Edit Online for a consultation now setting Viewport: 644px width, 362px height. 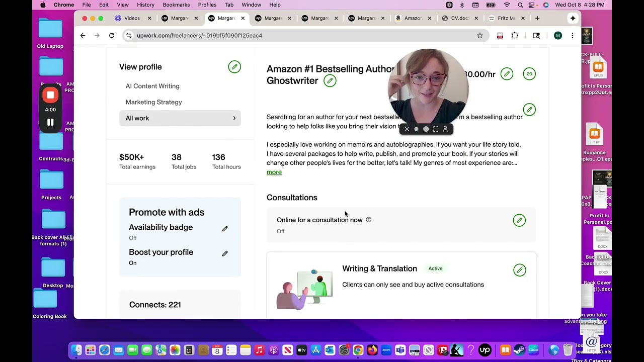pyautogui.click(x=519, y=220)
